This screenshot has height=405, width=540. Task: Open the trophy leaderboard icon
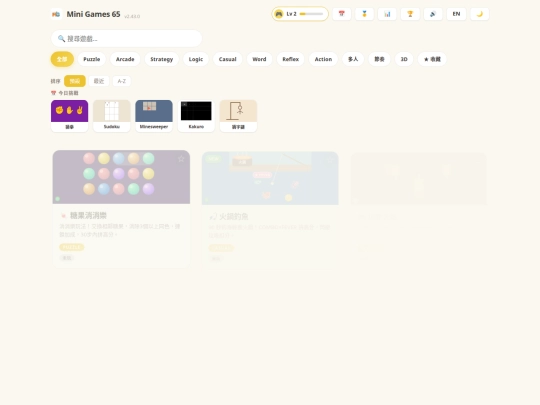point(410,14)
